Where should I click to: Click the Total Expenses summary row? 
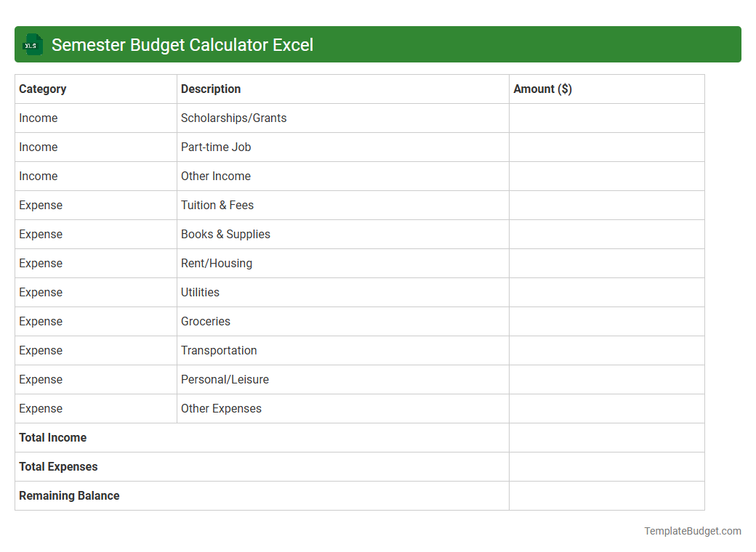coord(58,466)
